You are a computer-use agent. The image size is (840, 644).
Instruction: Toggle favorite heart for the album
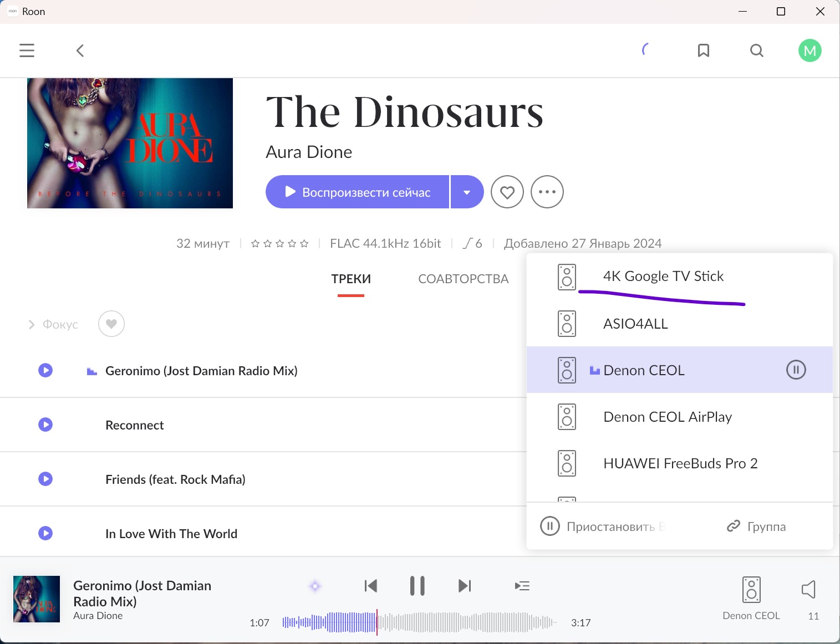tap(507, 192)
